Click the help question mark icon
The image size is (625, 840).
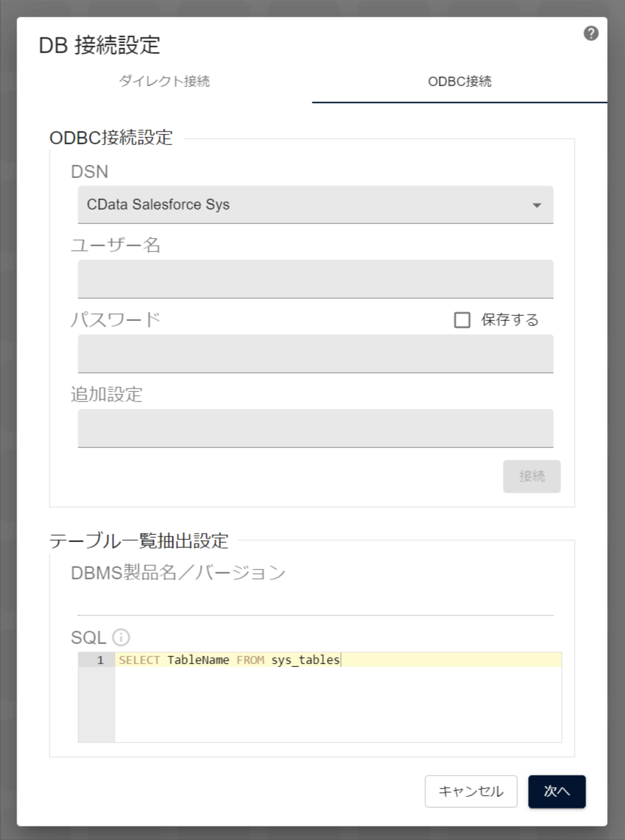pos(591,34)
